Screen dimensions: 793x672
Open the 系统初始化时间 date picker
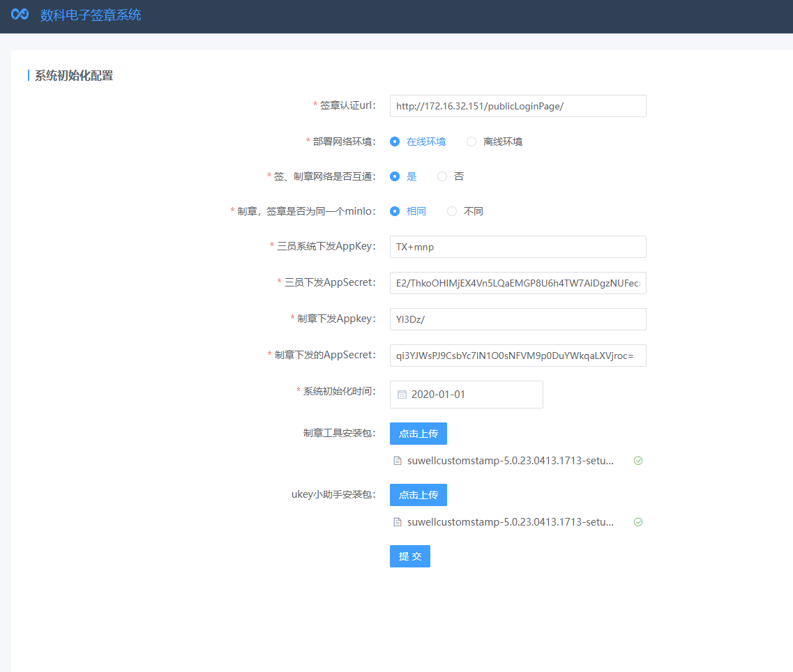[x=473, y=395]
